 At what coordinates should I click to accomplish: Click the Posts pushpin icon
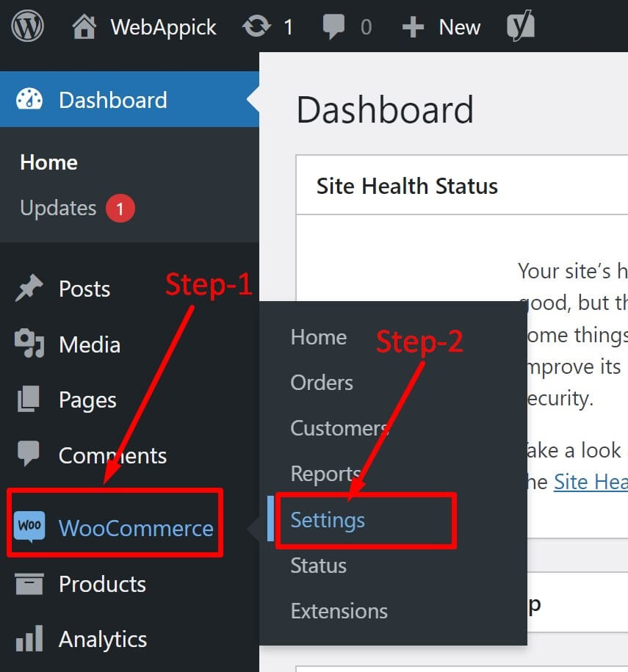[x=29, y=288]
